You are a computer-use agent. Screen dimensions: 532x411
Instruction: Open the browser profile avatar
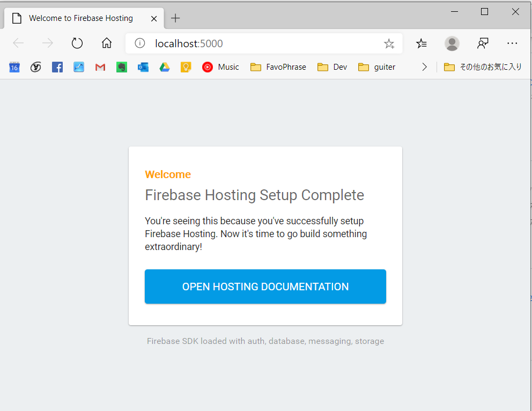(x=452, y=43)
